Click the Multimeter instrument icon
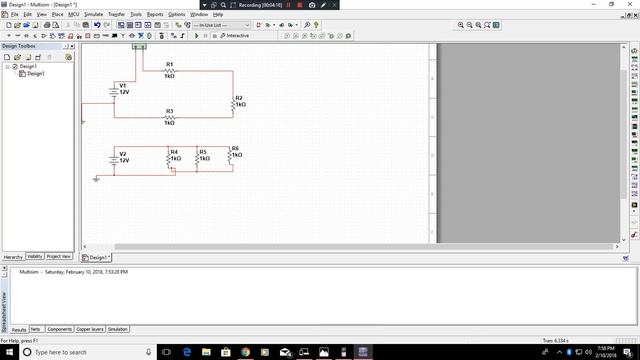The height and width of the screenshot is (360, 640). click(634, 51)
